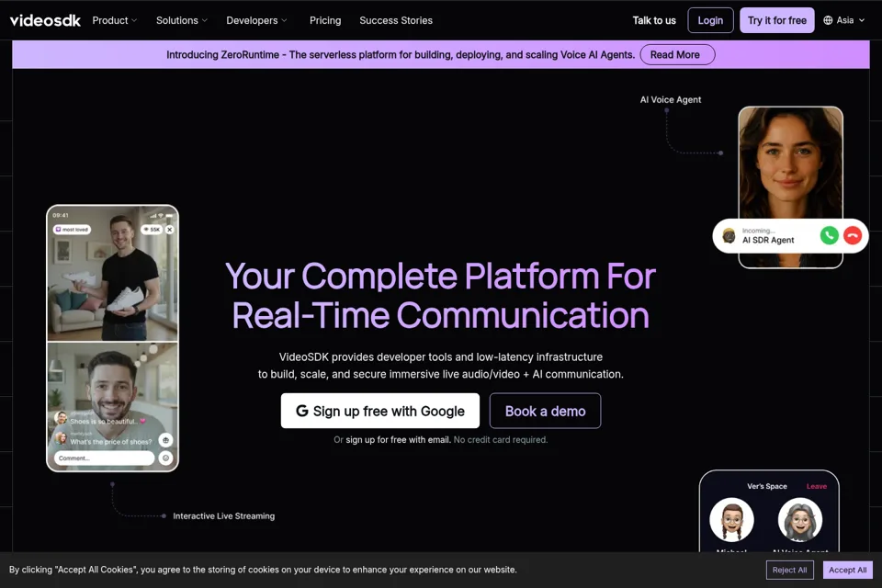Click the videosdk logo
The width and height of the screenshot is (882, 588).
(46, 20)
